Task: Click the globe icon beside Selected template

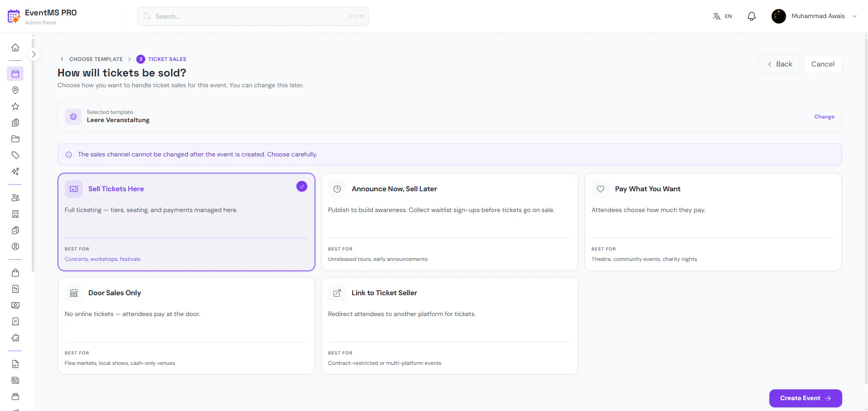Action: pyautogui.click(x=73, y=117)
